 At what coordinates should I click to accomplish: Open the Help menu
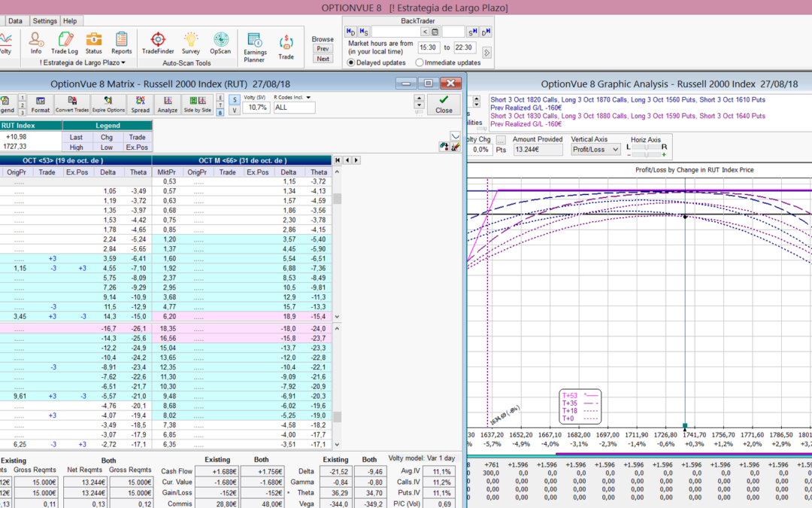click(x=70, y=21)
